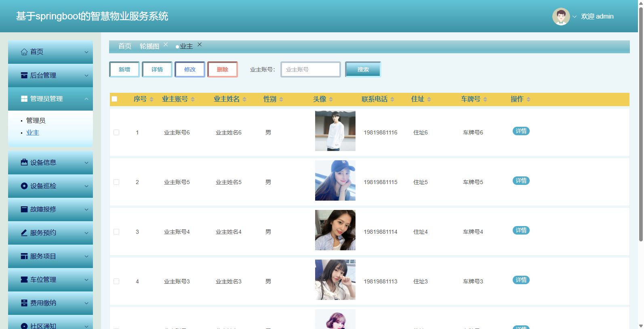Click the 车牌号5 cell
The height and width of the screenshot is (329, 644).
[x=473, y=182]
